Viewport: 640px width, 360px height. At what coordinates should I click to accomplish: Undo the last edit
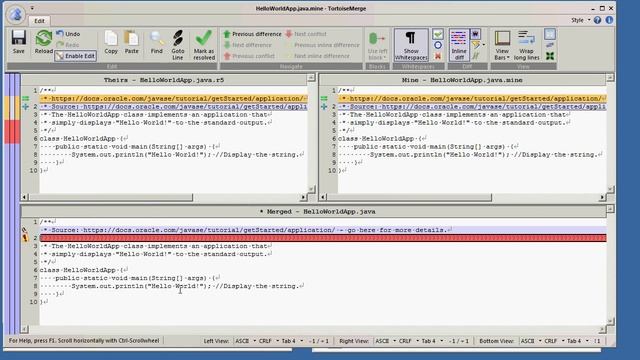(68, 34)
